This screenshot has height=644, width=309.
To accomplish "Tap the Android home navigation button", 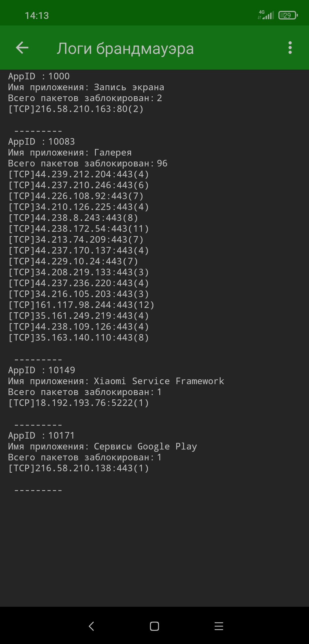I will 154,626.
